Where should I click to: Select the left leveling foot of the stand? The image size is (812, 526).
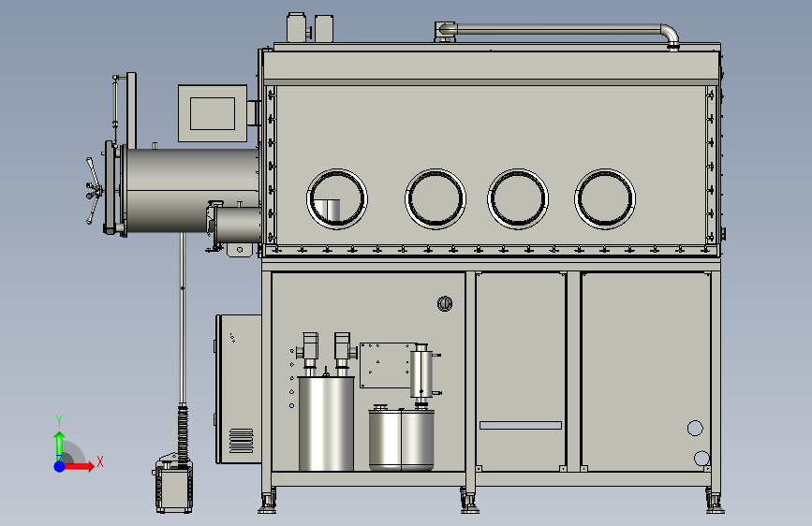[267, 502]
